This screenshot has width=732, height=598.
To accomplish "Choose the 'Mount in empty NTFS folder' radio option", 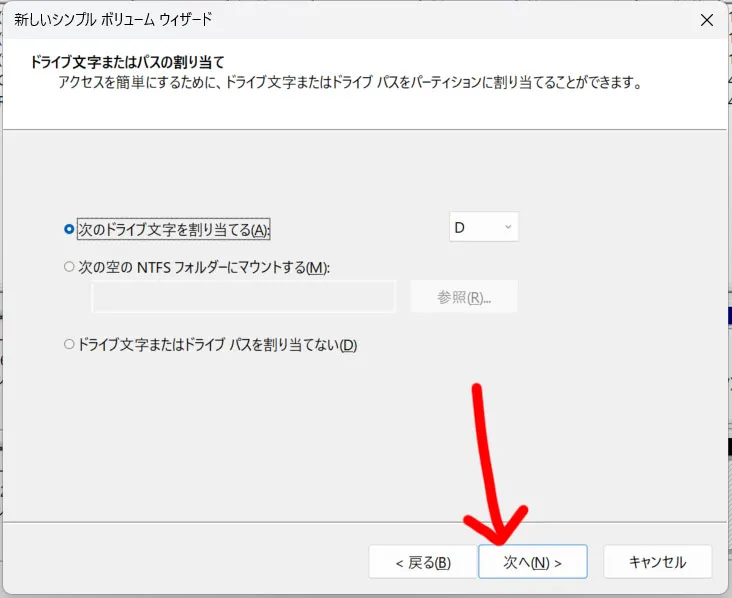I will (x=69, y=267).
